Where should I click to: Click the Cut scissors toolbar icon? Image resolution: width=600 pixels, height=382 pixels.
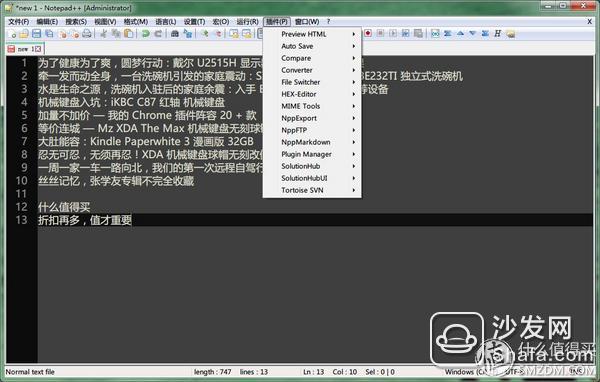tap(103, 34)
